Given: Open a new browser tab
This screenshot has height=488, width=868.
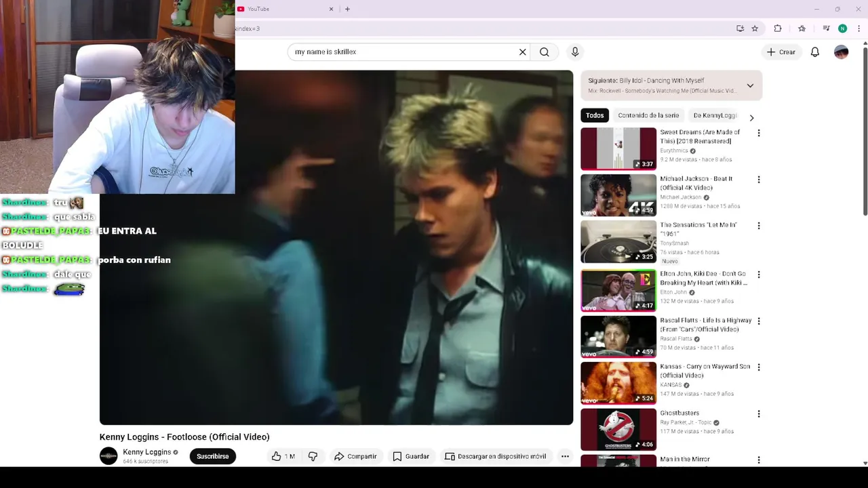Looking at the screenshot, I should [347, 9].
